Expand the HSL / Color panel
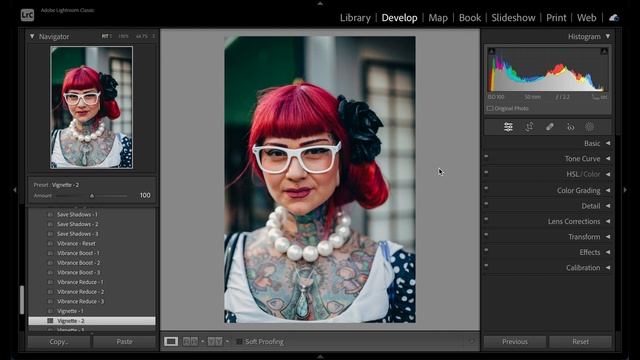 [x=608, y=174]
